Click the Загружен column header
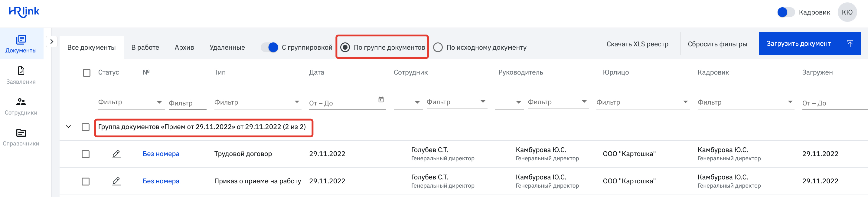 click(817, 72)
